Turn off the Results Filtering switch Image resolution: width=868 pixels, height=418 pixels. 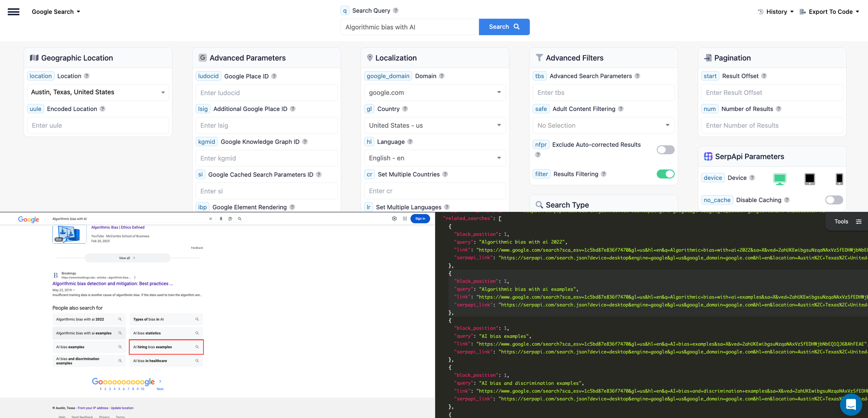tap(665, 174)
